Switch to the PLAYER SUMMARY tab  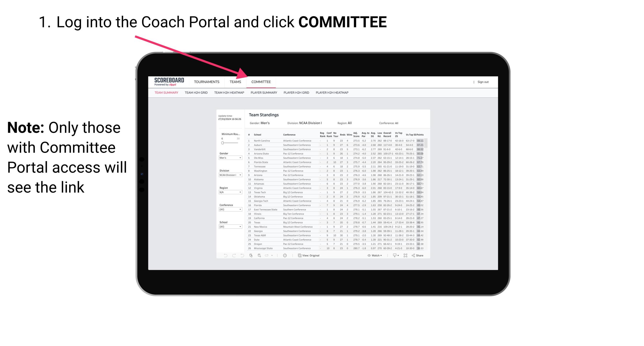click(x=263, y=93)
